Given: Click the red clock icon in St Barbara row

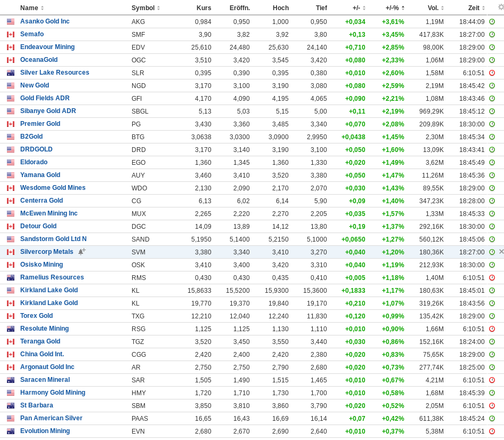Looking at the screenshot, I should point(492,406).
